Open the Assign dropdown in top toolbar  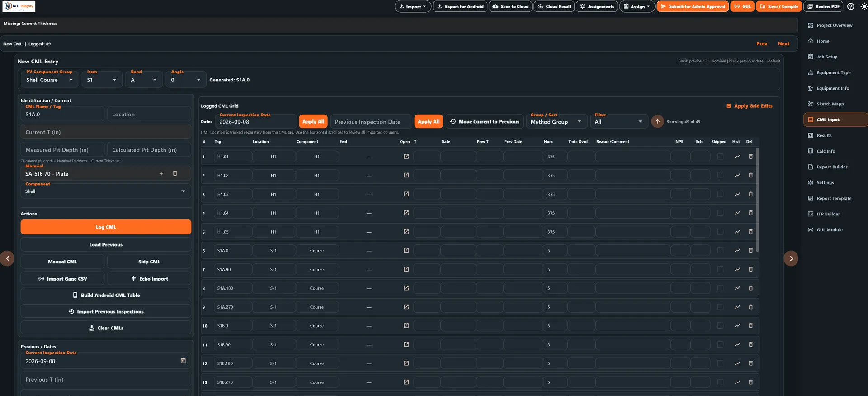[637, 6]
